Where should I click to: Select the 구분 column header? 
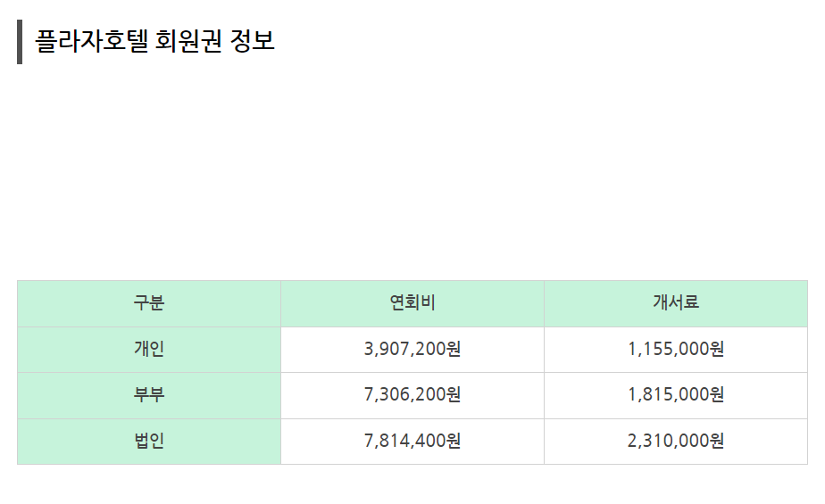[149, 303]
